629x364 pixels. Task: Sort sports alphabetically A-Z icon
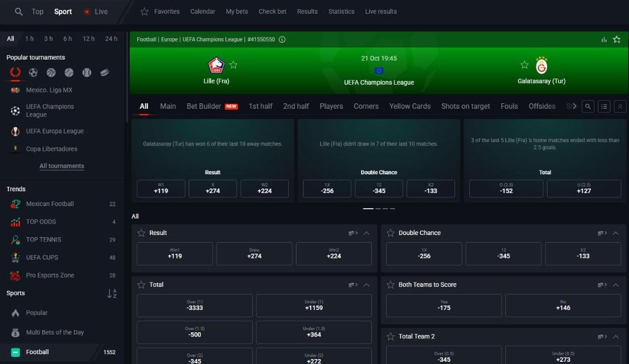tap(112, 293)
